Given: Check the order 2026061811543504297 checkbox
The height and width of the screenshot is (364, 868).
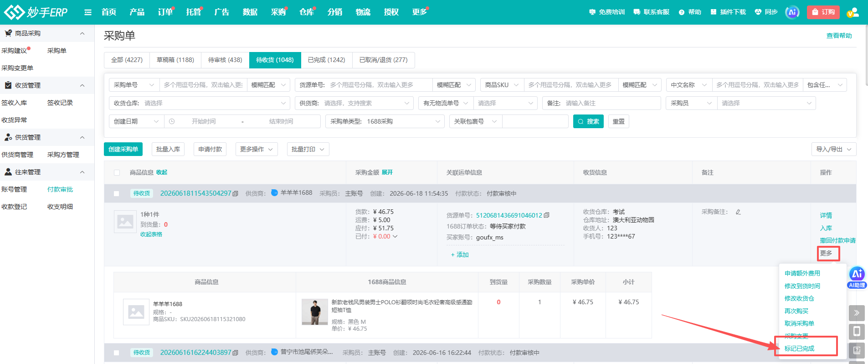Looking at the screenshot, I should tap(117, 194).
